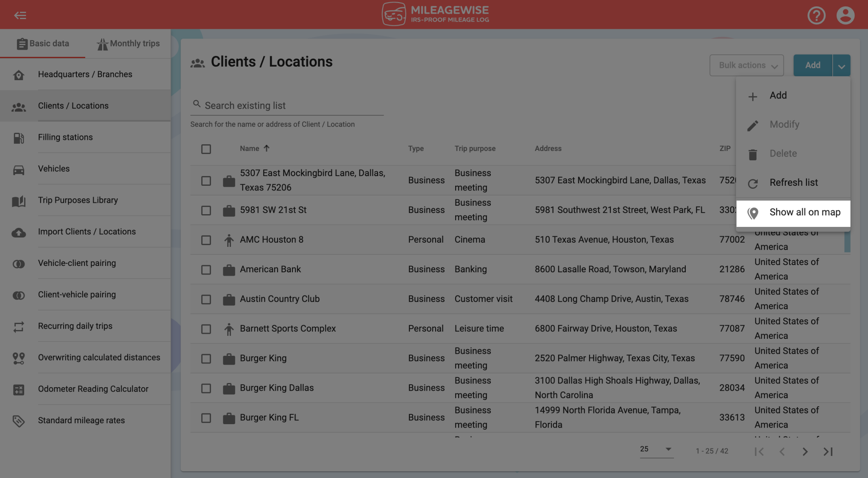Sort the table by the Name column
868x478 pixels.
click(254, 148)
